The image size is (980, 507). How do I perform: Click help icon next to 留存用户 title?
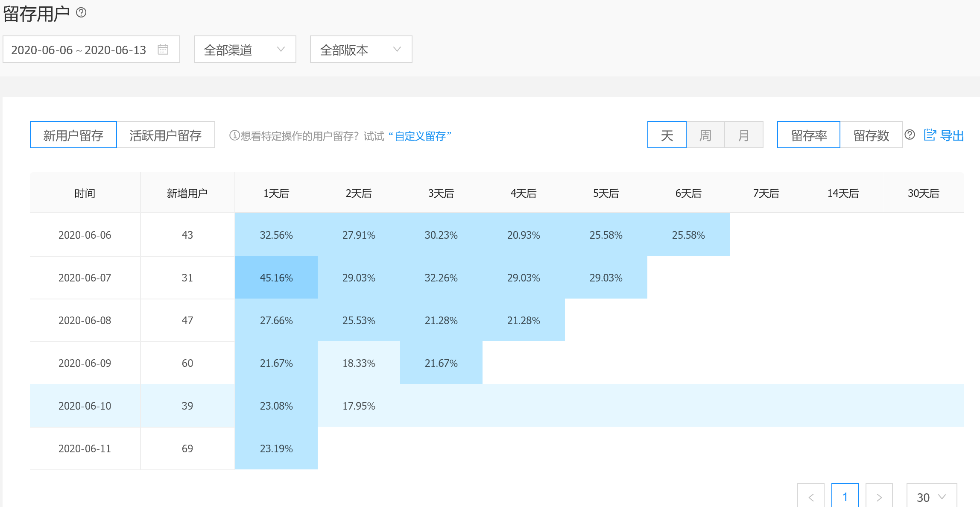tap(81, 12)
